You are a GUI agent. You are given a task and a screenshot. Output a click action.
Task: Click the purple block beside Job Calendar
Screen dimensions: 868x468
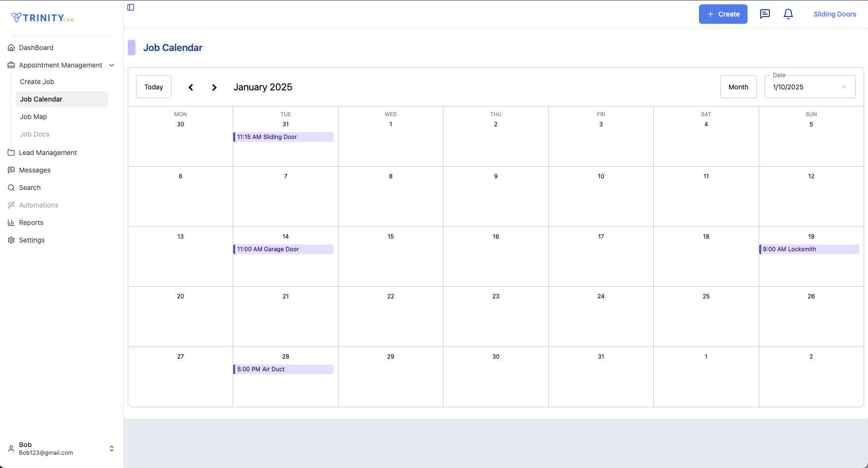132,48
